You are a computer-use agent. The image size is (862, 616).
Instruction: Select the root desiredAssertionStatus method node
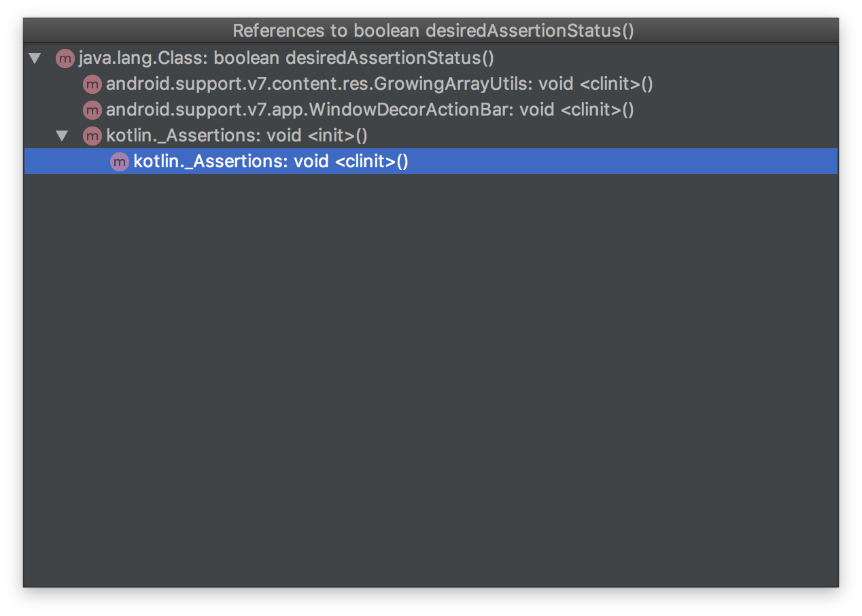[286, 58]
